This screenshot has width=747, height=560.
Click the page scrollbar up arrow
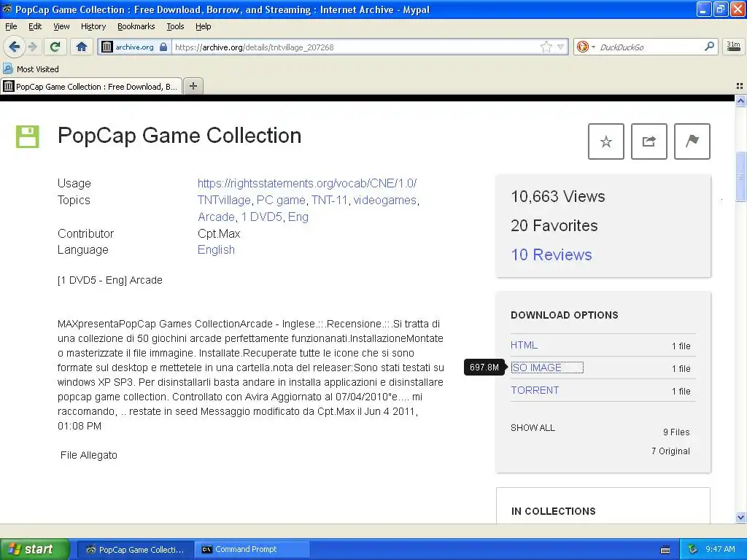740,101
